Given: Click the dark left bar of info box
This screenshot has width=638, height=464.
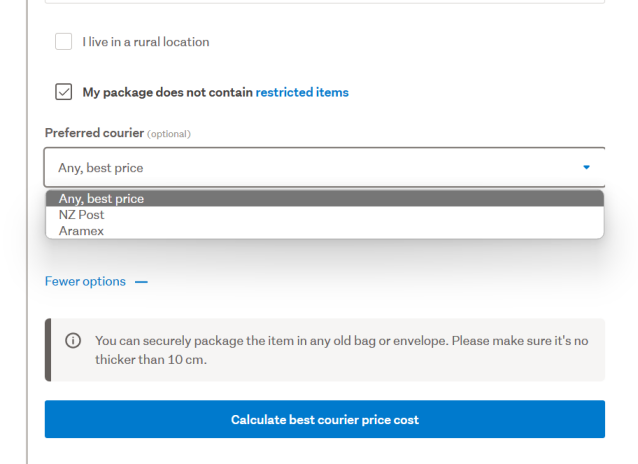Looking at the screenshot, I should (48, 350).
